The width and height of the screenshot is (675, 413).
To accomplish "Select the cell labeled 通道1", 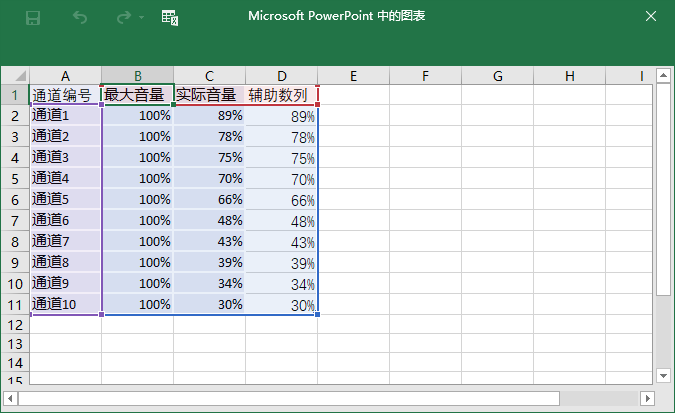I will [65, 115].
